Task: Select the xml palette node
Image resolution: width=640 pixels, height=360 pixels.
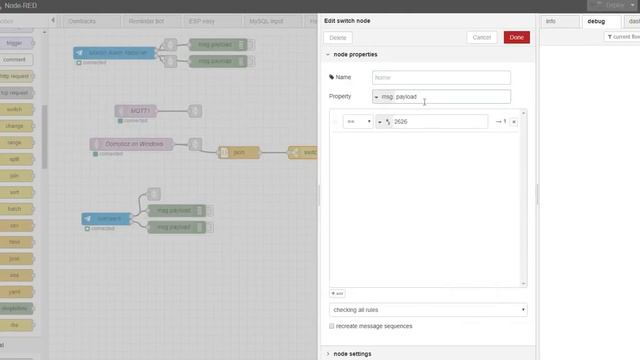Action: 16,275
